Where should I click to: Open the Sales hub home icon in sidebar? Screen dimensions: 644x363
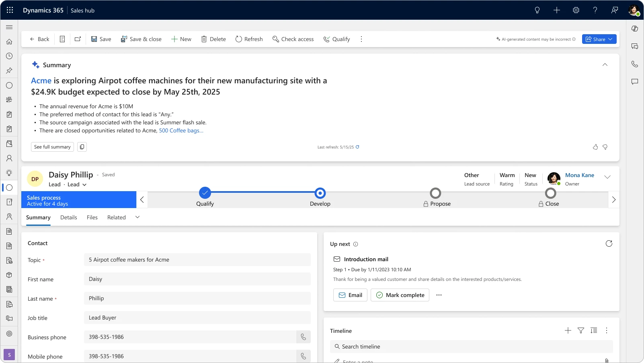pos(9,42)
